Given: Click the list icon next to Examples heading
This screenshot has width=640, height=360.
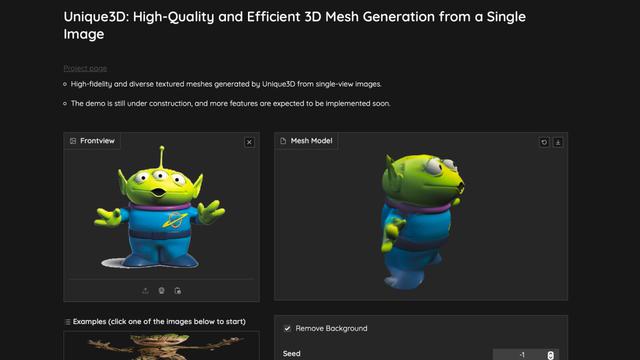Looking at the screenshot, I should pyautogui.click(x=68, y=322).
